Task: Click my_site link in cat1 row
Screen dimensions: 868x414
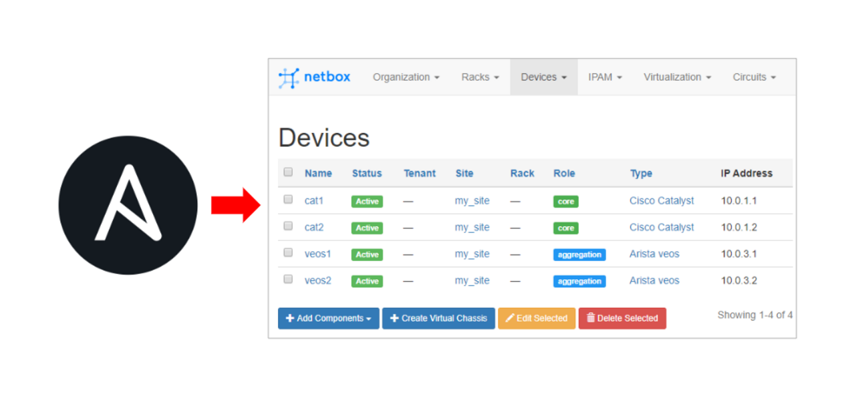Action: pyautogui.click(x=472, y=201)
